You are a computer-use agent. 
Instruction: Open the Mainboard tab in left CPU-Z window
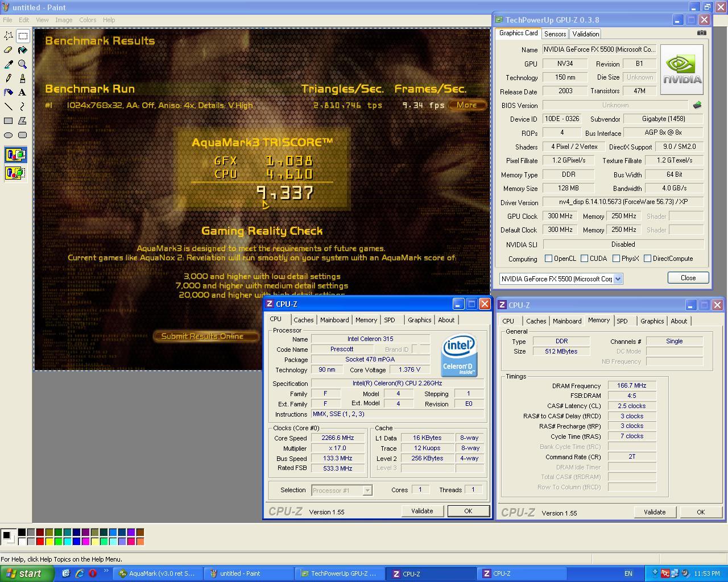coord(334,320)
